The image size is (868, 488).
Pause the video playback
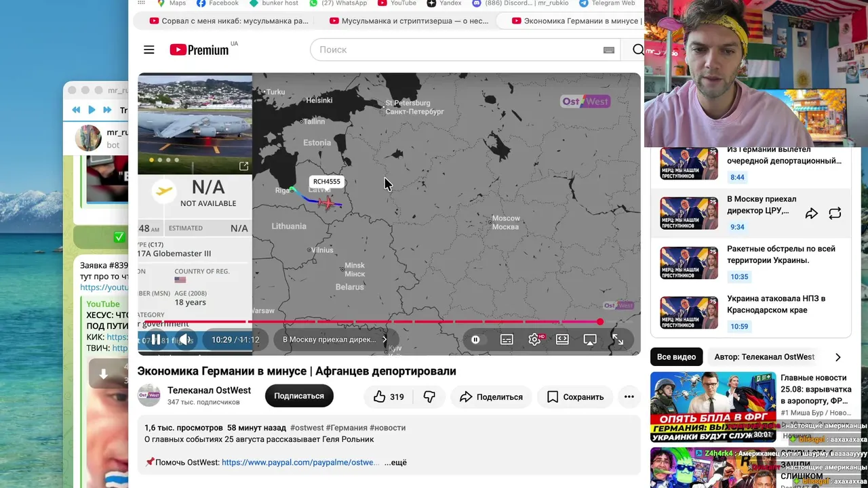tap(156, 340)
